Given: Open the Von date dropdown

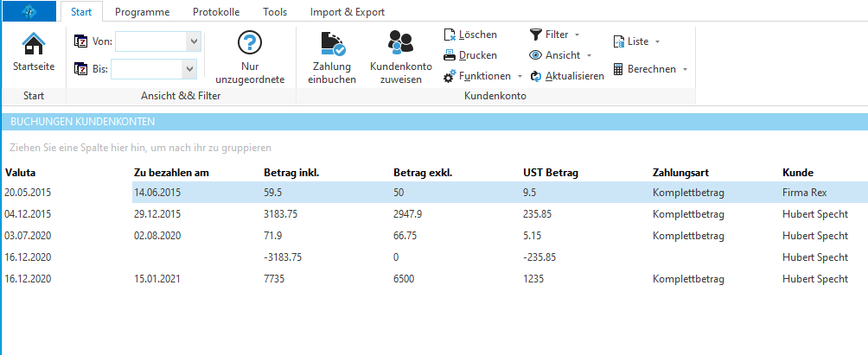Looking at the screenshot, I should click(x=193, y=41).
